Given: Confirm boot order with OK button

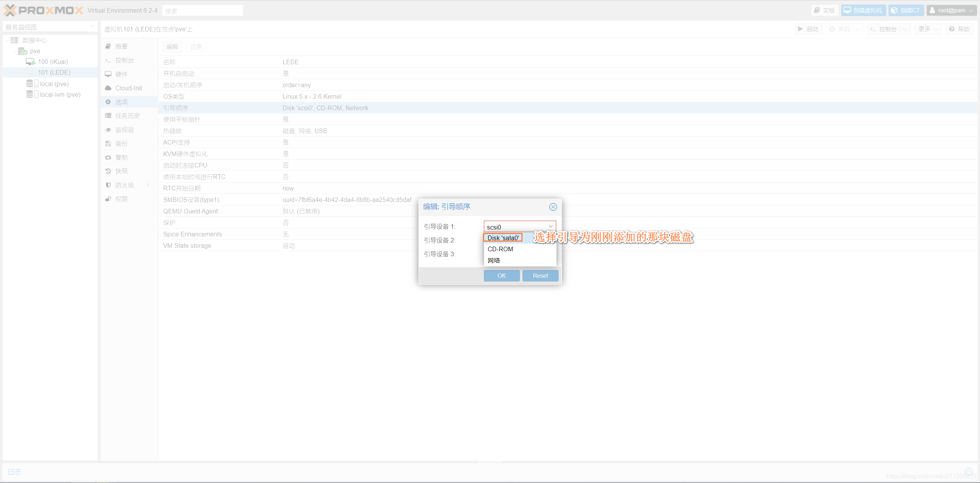Looking at the screenshot, I should [501, 275].
